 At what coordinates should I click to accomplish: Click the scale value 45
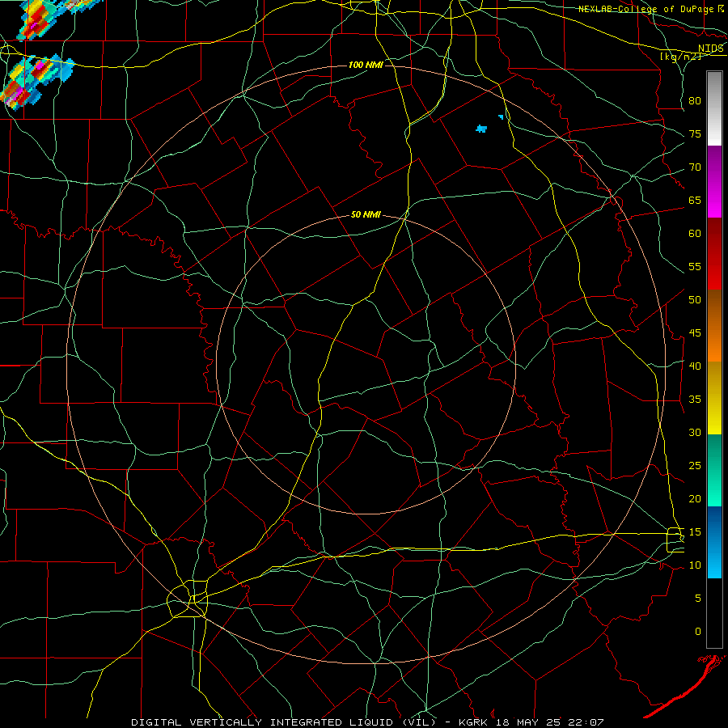pos(695,333)
